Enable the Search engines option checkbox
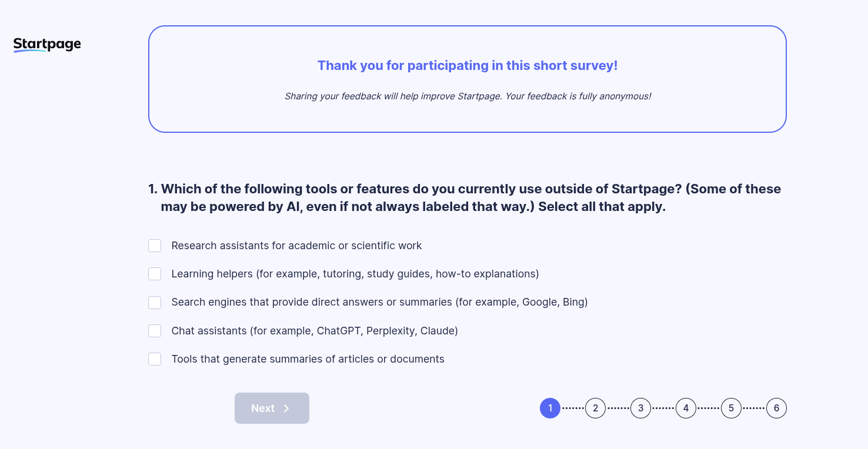Viewport: 868px width, 449px height. coord(155,303)
